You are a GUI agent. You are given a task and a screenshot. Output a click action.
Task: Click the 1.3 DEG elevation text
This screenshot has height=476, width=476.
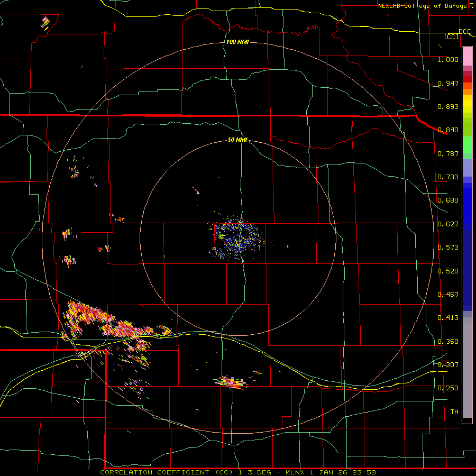tap(256, 472)
